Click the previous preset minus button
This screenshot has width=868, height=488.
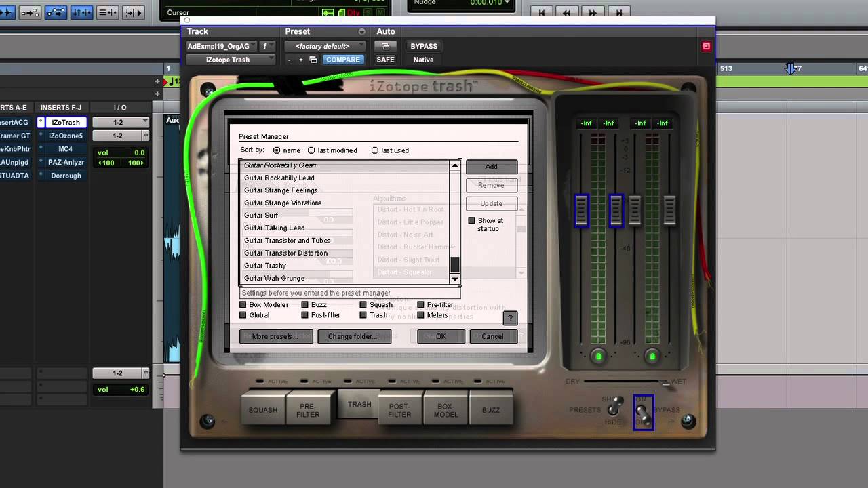point(289,60)
